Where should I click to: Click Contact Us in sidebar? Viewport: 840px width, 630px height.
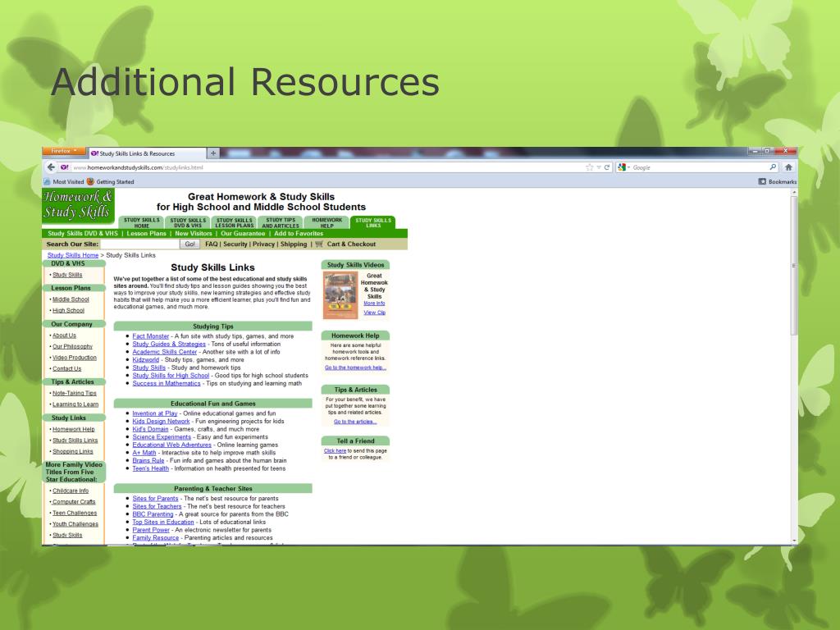click(67, 368)
